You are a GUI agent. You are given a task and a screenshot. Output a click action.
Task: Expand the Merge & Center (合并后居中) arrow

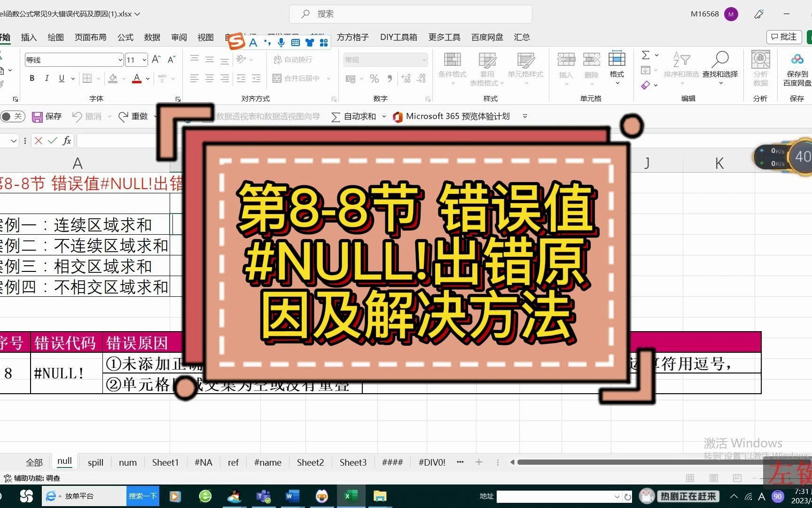[328, 79]
